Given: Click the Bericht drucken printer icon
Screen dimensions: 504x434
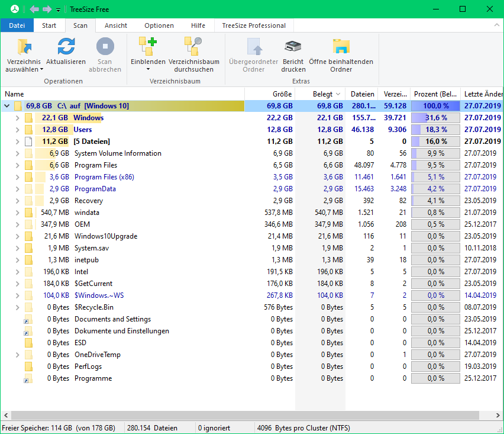Looking at the screenshot, I should pyautogui.click(x=293, y=47).
